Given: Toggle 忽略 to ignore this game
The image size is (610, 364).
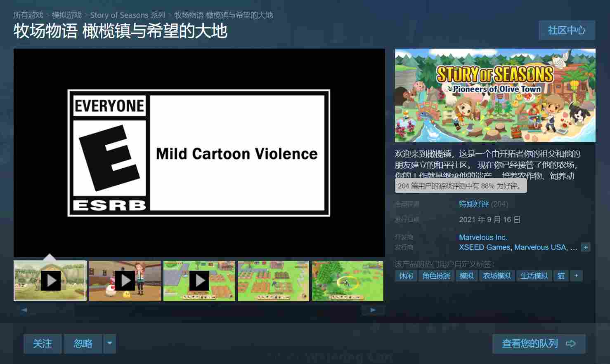Looking at the screenshot, I should pyautogui.click(x=83, y=343).
